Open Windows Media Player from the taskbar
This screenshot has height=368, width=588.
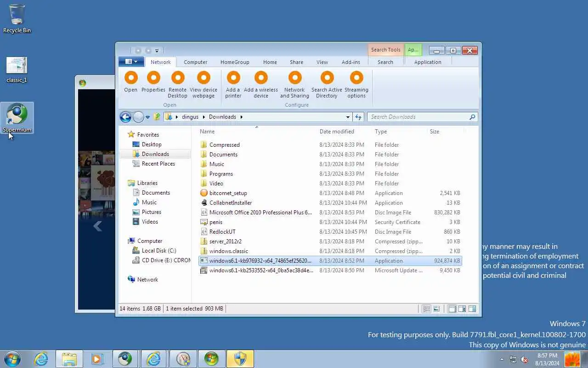(97, 359)
